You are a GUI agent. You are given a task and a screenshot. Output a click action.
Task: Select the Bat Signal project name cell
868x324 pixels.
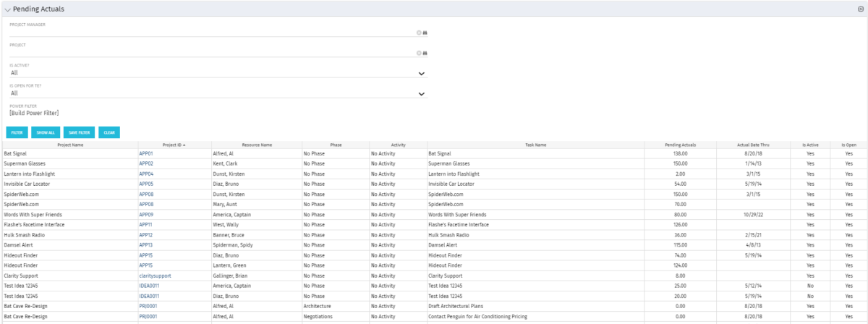pyautogui.click(x=70, y=154)
